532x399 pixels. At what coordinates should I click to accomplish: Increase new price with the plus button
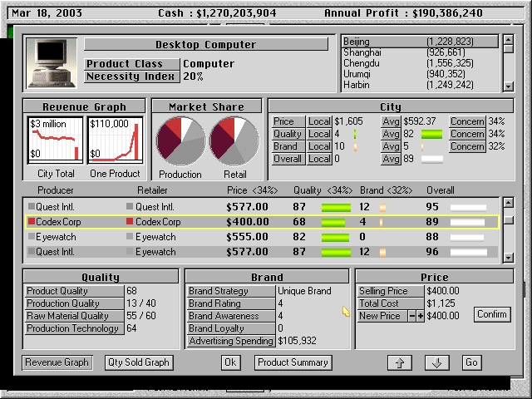point(420,316)
